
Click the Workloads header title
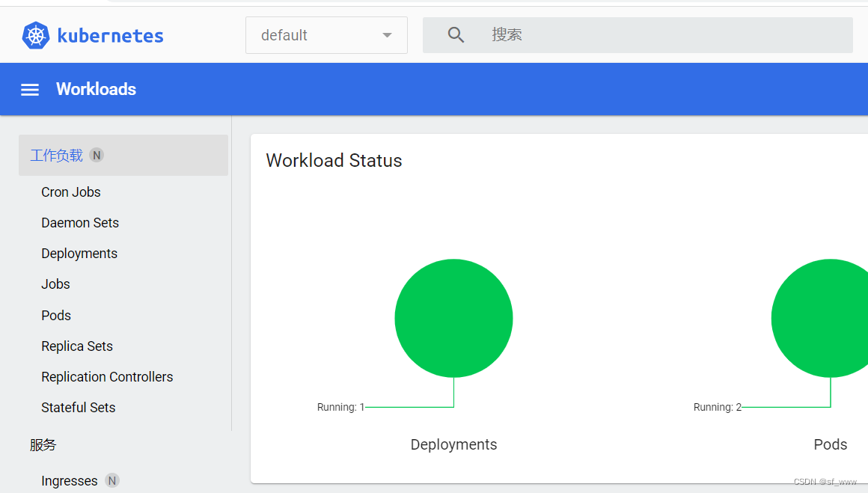coord(96,89)
